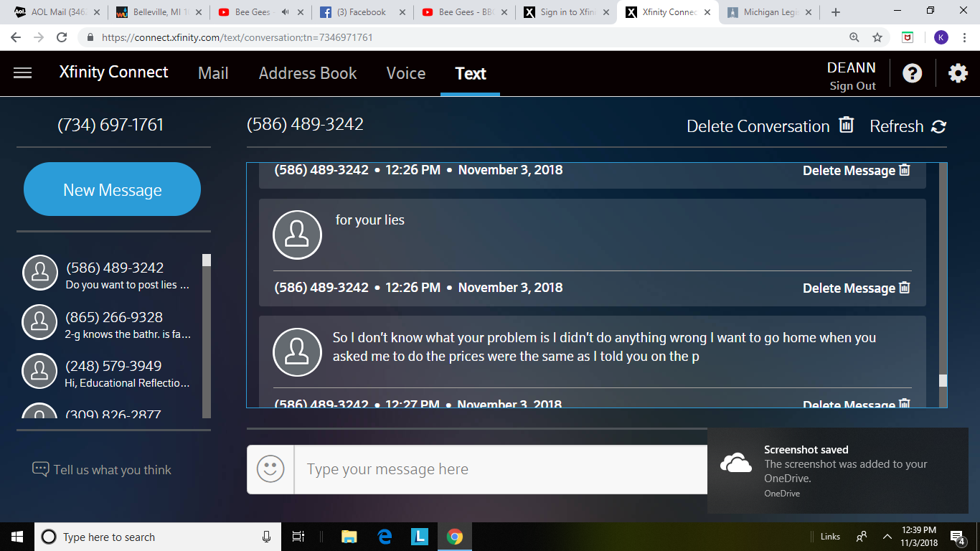Screen dimensions: 980x551
Task: Open the emoji smiley picker
Action: click(x=270, y=469)
